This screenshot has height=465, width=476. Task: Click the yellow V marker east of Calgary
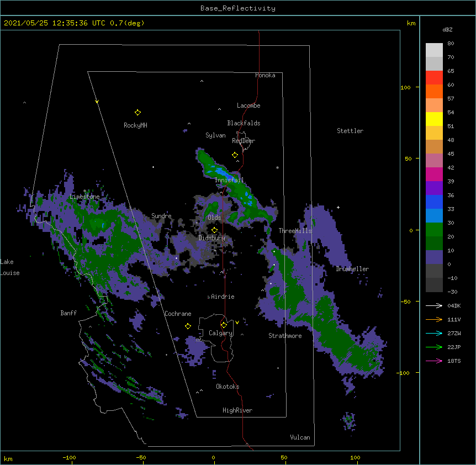click(237, 323)
